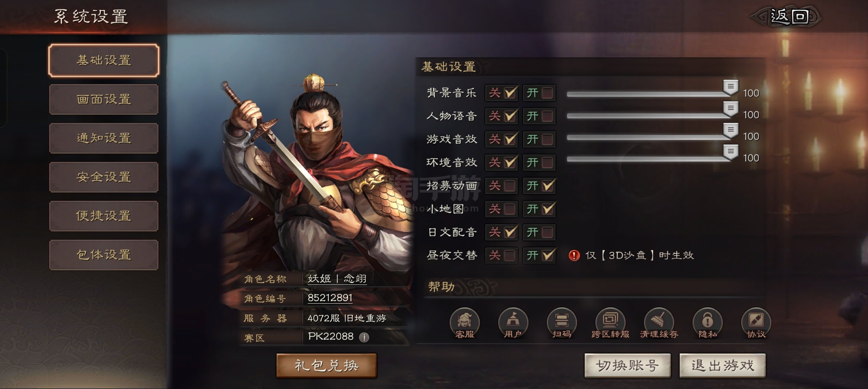Tap the 清理缓存 clear cache icon
The height and width of the screenshot is (389, 868).
tap(659, 323)
